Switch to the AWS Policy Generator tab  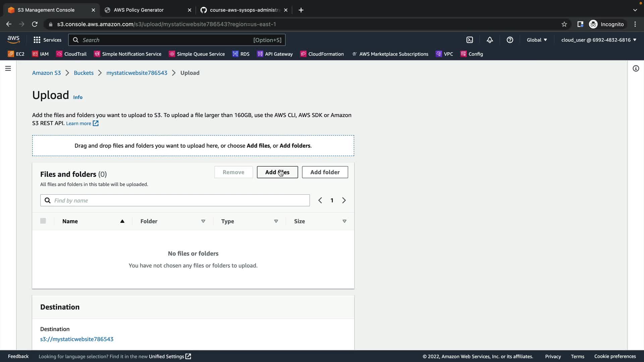(139, 10)
